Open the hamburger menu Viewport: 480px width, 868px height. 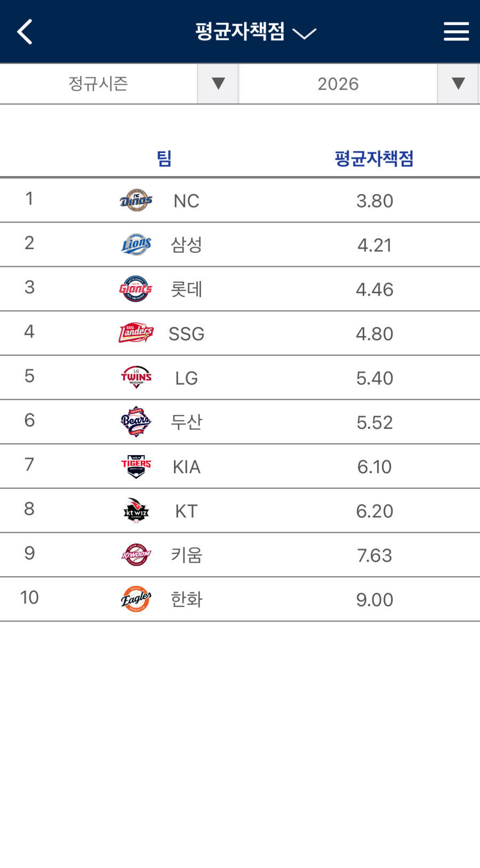(x=456, y=31)
